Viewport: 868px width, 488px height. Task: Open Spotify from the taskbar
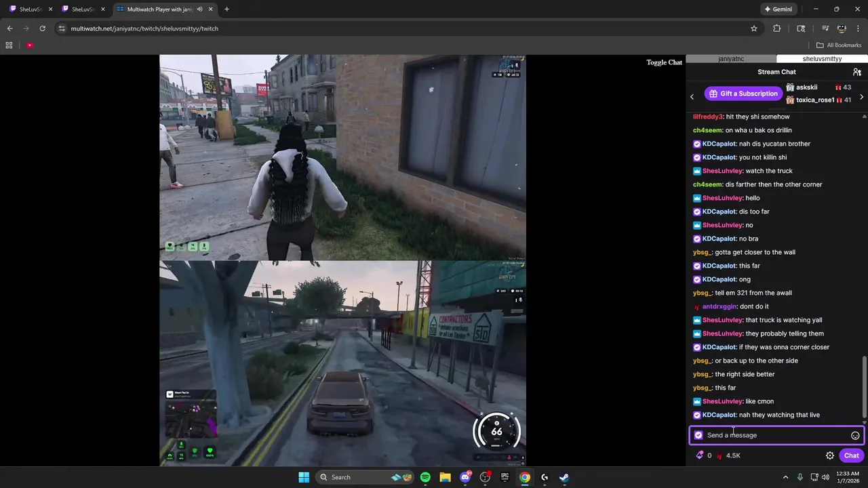(x=425, y=477)
